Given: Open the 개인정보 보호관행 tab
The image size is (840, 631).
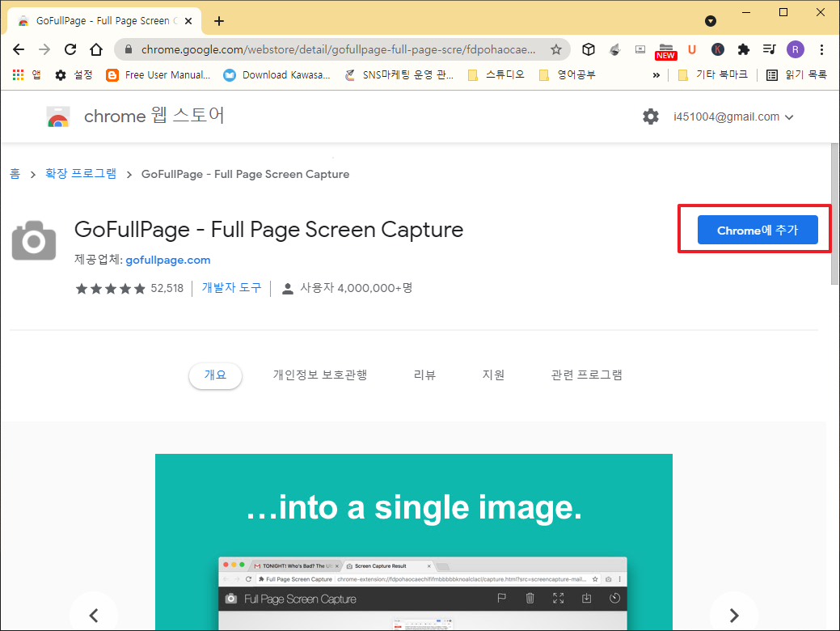Looking at the screenshot, I should pyautogui.click(x=320, y=375).
